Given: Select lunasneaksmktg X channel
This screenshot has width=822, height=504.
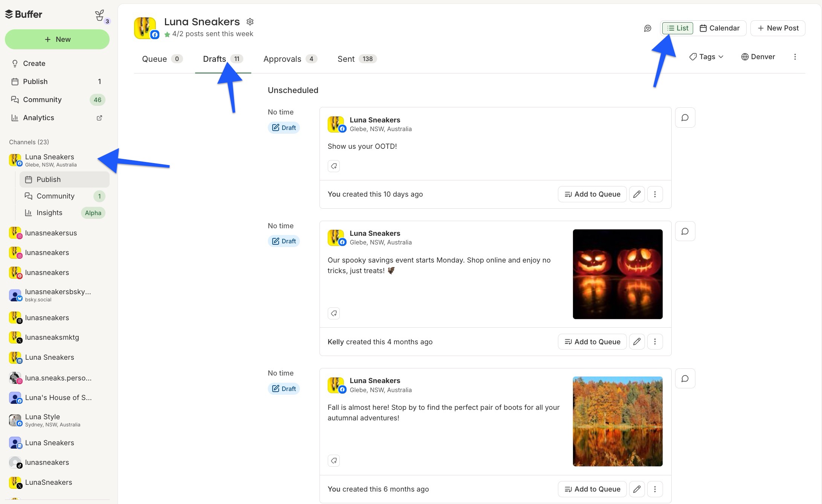Looking at the screenshot, I should click(x=57, y=338).
